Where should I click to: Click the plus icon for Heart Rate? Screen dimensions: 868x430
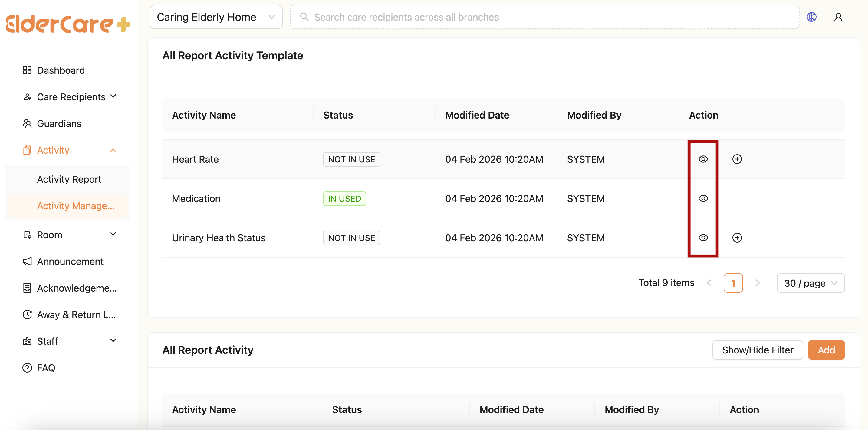coord(737,159)
